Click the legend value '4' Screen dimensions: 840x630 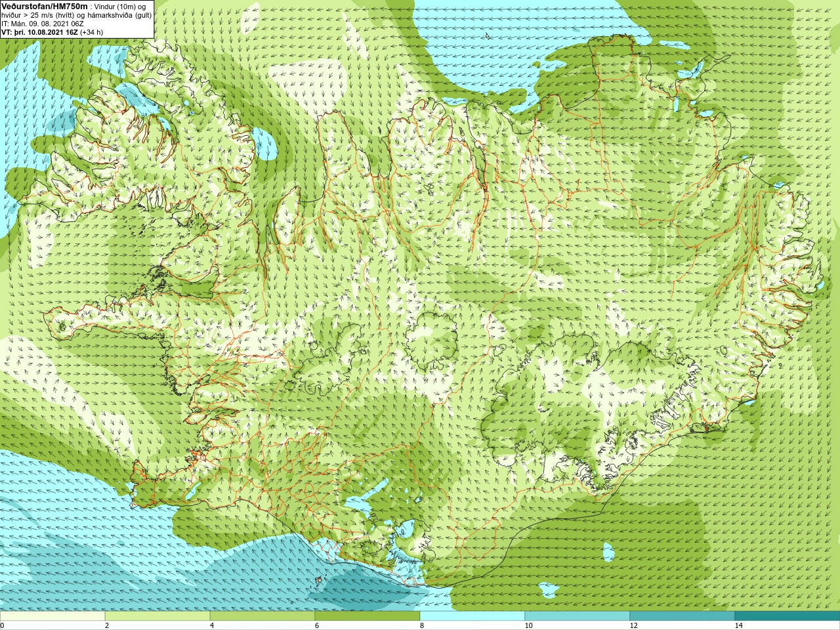point(212,625)
